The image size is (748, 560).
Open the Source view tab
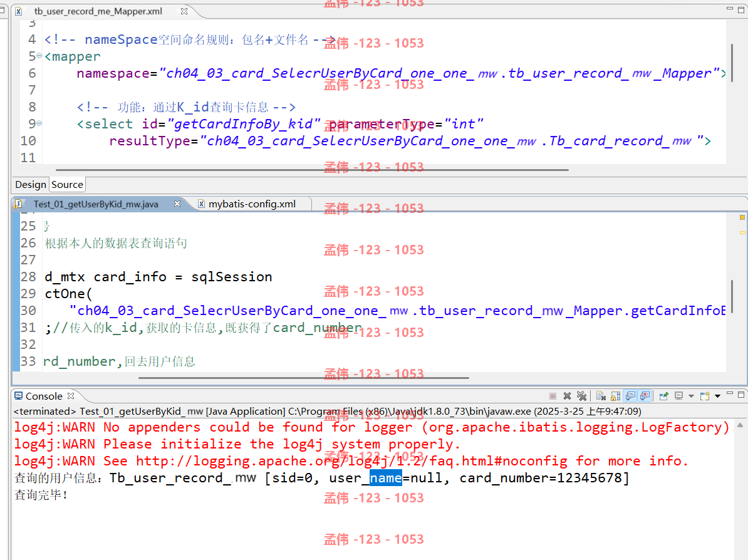tap(67, 185)
